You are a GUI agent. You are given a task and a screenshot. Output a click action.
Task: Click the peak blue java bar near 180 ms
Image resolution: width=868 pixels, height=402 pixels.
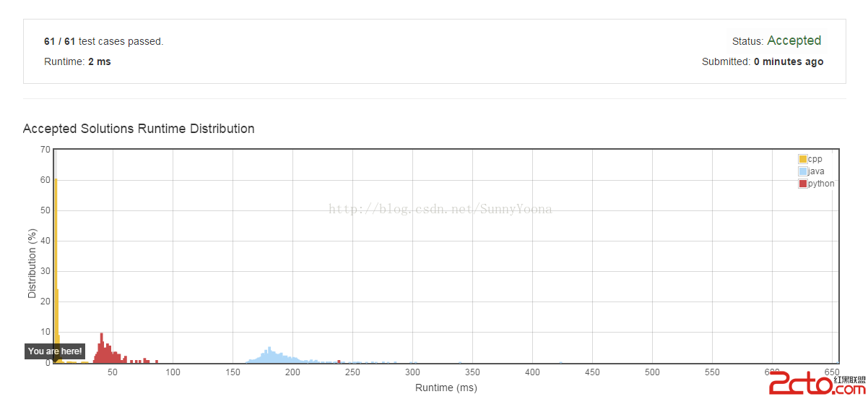click(x=269, y=355)
